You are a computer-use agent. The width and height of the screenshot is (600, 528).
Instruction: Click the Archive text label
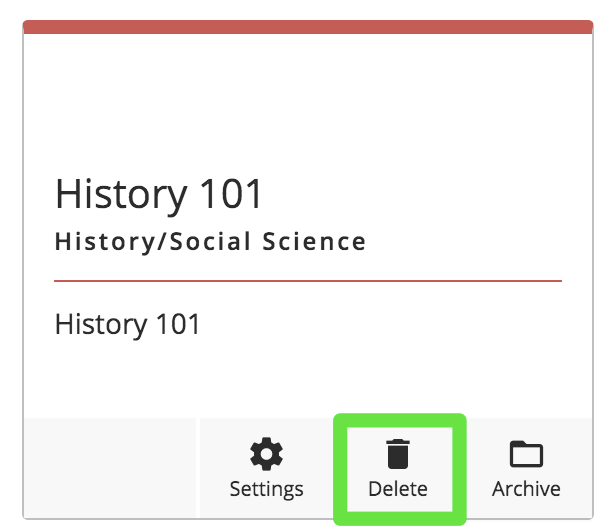[526, 489]
